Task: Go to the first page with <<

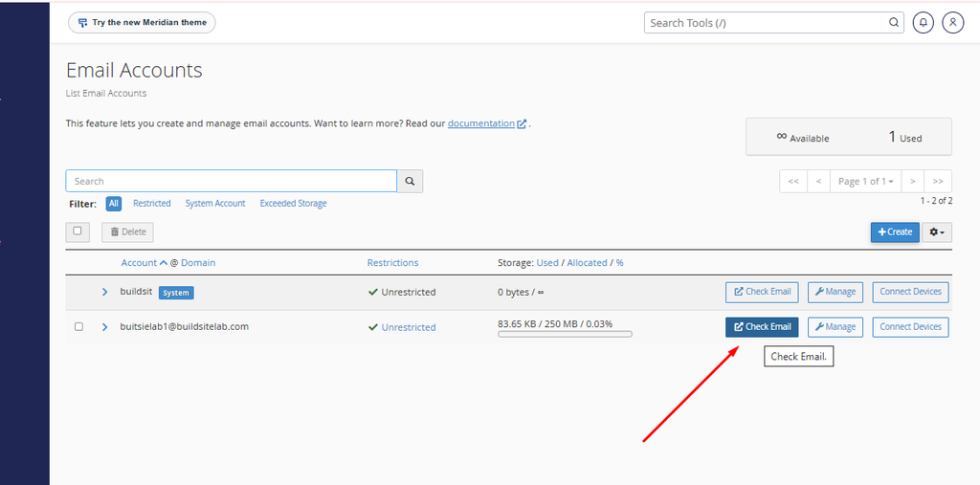Action: [x=793, y=181]
